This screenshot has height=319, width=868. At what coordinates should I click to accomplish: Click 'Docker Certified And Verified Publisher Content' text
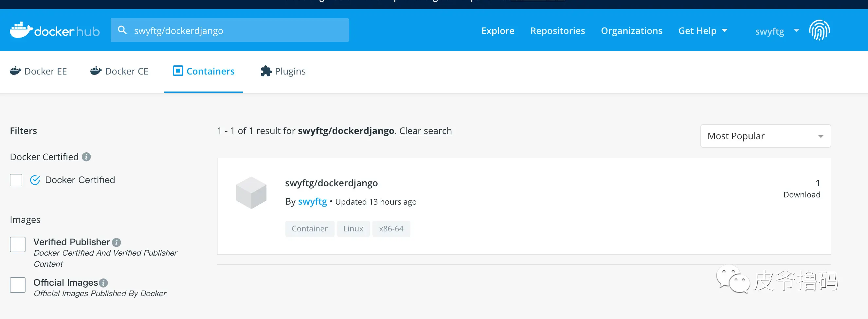pyautogui.click(x=105, y=259)
